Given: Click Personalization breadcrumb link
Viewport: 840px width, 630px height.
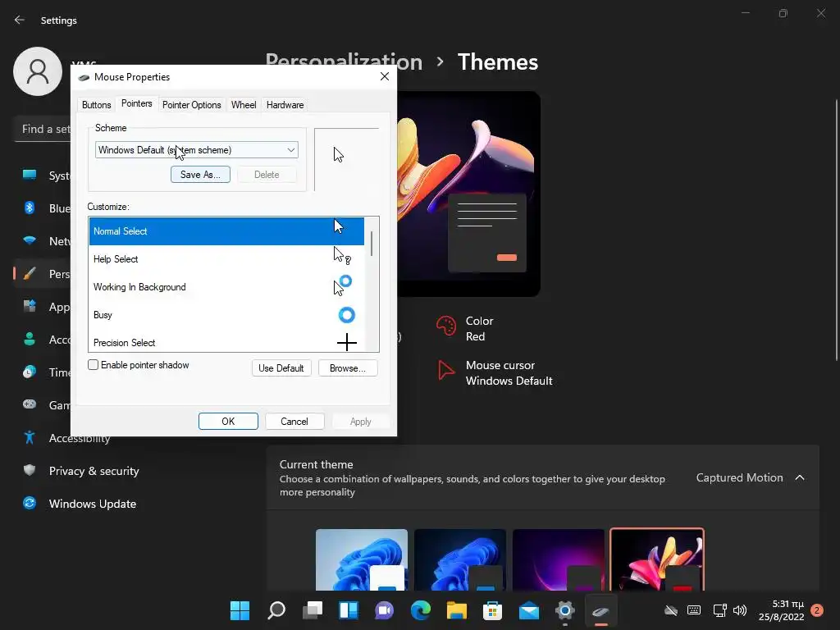Looking at the screenshot, I should click(344, 62).
